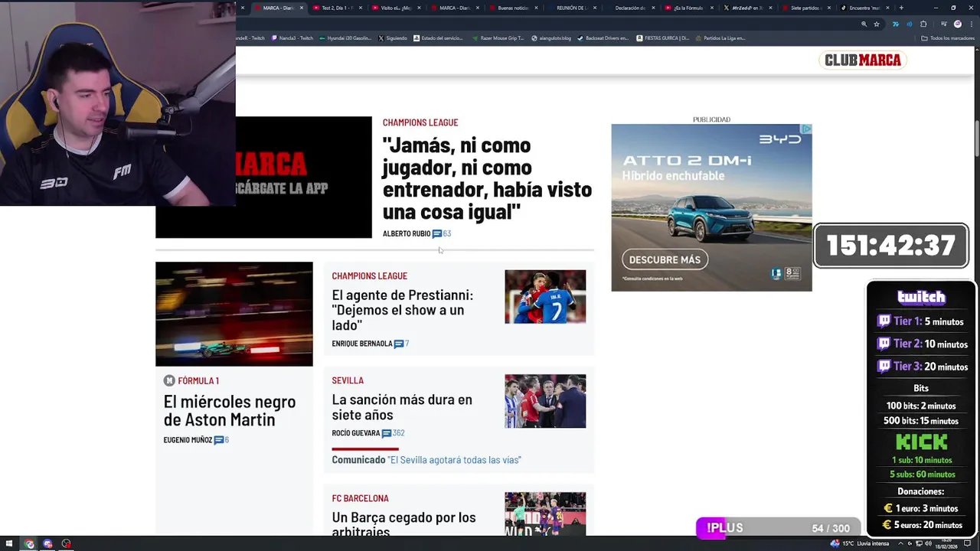The image size is (980, 551).
Task: Open the browser extensions puzzle icon
Action: click(x=923, y=24)
